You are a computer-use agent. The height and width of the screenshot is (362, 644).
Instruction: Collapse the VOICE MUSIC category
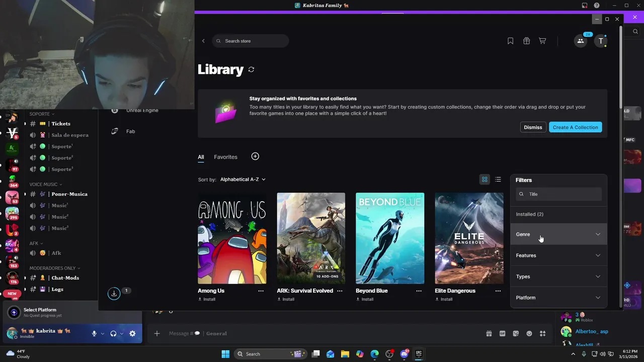pos(45,185)
